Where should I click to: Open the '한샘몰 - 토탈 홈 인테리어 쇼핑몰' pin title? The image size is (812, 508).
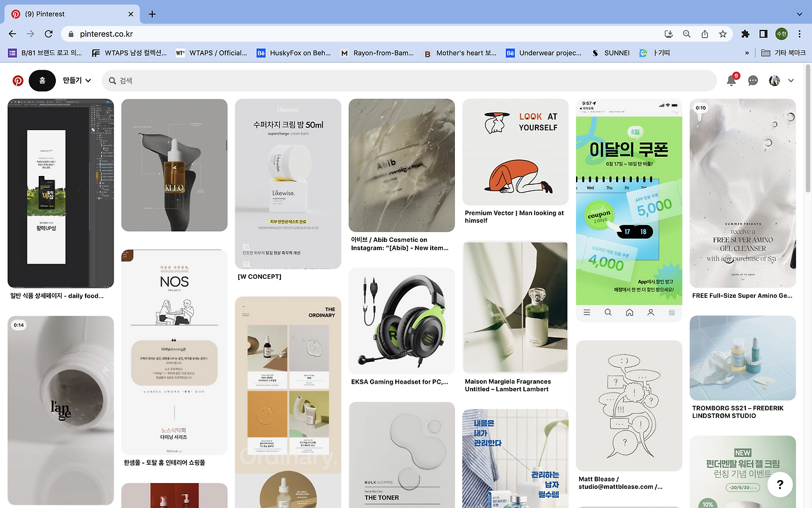[164, 463]
